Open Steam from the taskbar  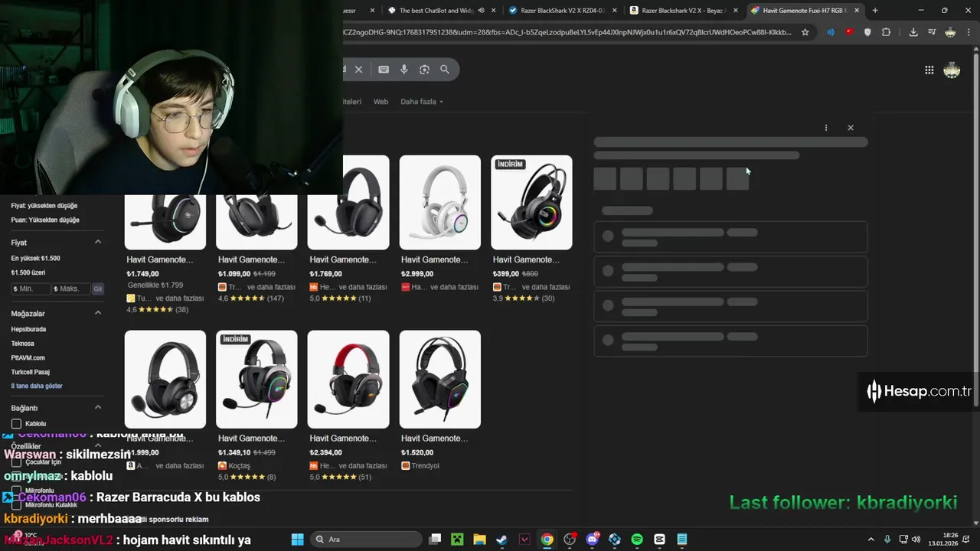click(501, 540)
